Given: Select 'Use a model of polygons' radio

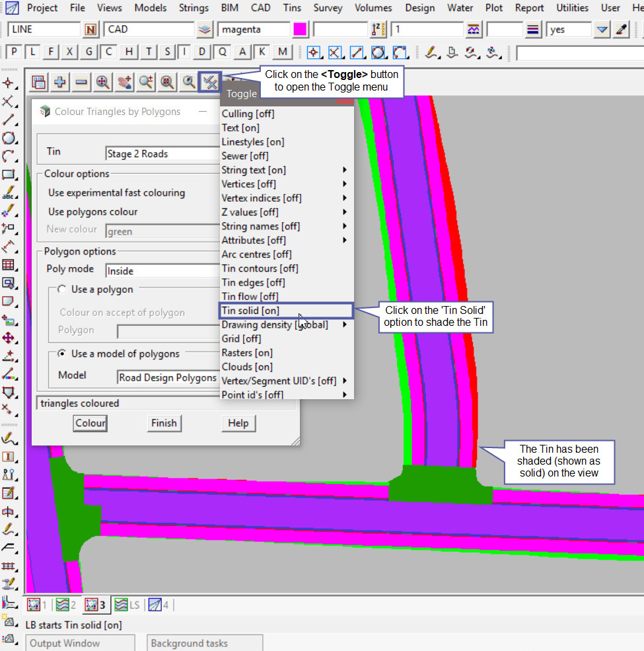Looking at the screenshot, I should 62,354.
